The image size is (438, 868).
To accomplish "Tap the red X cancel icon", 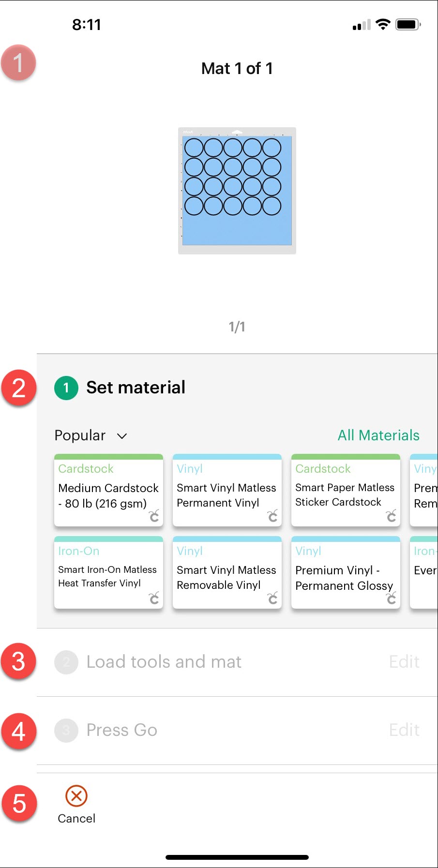I will [76, 795].
